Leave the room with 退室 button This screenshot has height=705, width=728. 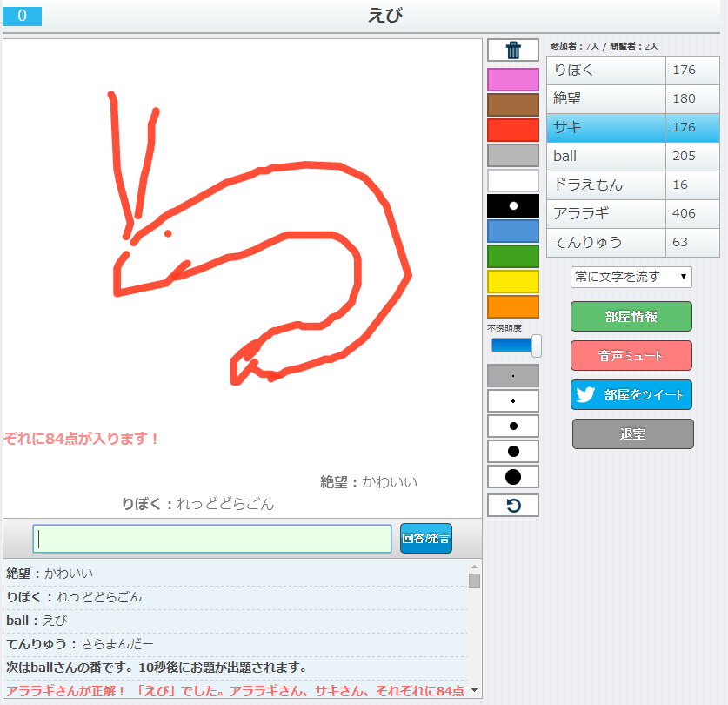click(633, 434)
